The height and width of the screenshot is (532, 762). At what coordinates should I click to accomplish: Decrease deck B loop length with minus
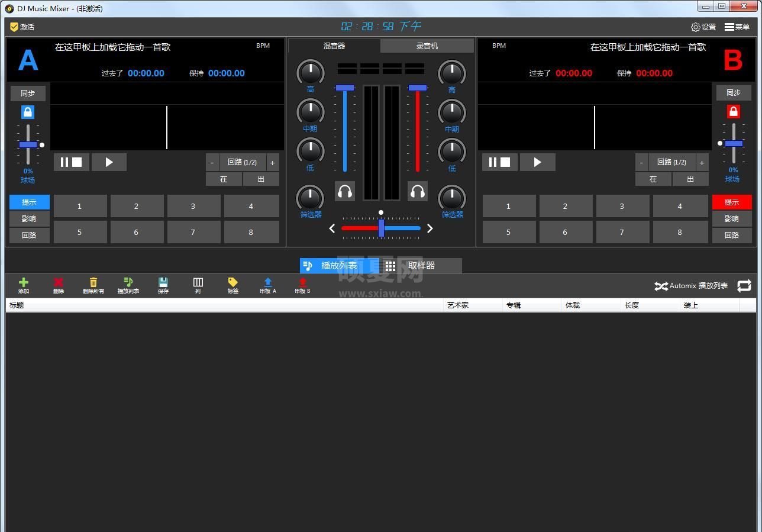point(641,162)
